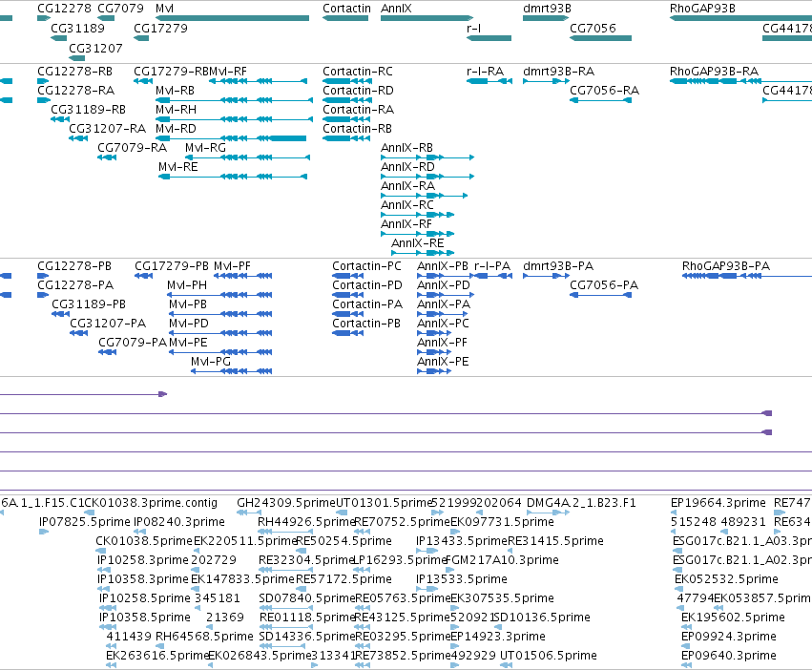Screen dimensions: 812x670
Task: Click transcript label CG31189-RB
Action: pyautogui.click(x=88, y=110)
